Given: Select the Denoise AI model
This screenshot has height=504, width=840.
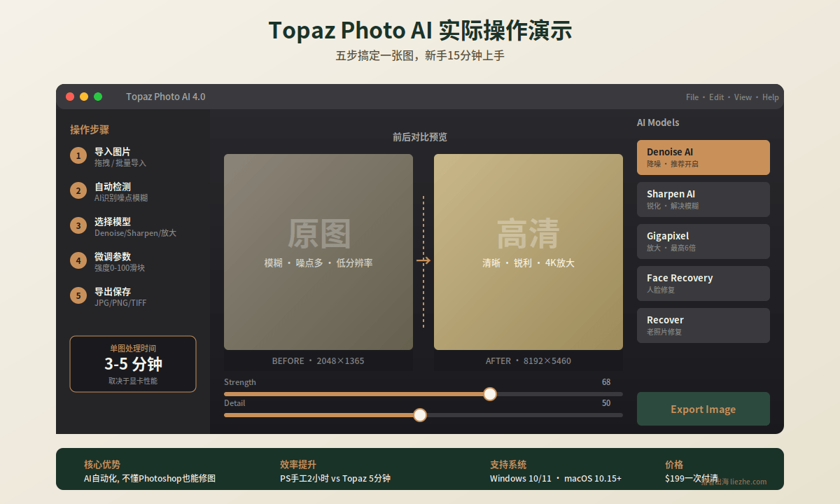Looking at the screenshot, I should [703, 157].
